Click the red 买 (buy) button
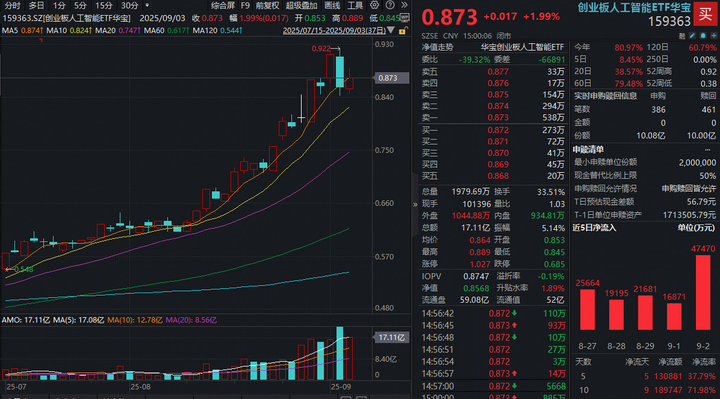This screenshot has height=399, width=720. pos(706,14)
